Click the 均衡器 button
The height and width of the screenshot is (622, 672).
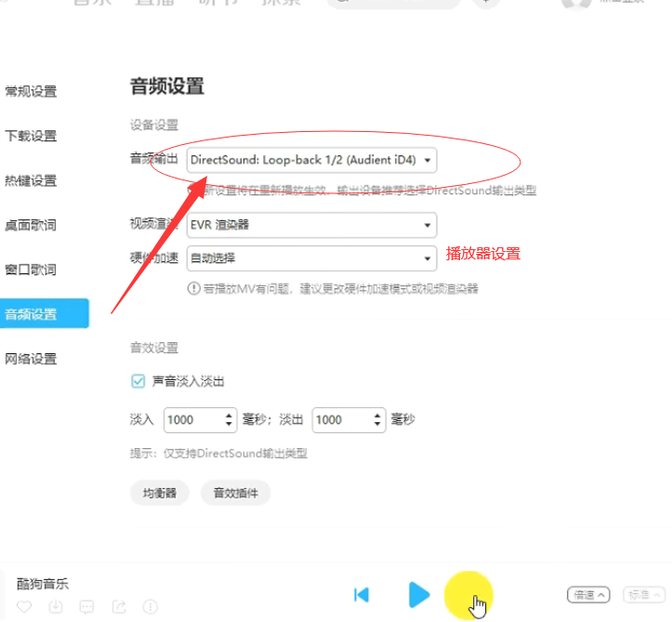160,494
